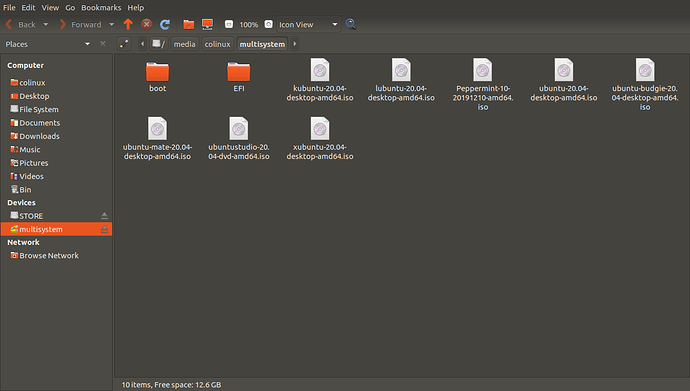690x391 pixels.
Task: Expand the Forward history dropdown arrow
Action: pyautogui.click(x=111, y=25)
